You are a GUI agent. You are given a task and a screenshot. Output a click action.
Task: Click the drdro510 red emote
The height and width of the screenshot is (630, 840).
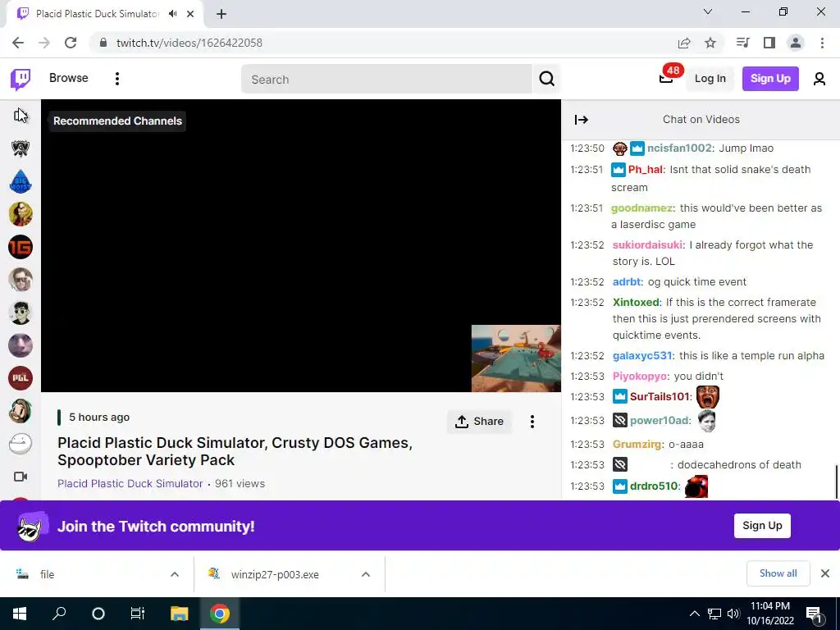[x=696, y=486]
